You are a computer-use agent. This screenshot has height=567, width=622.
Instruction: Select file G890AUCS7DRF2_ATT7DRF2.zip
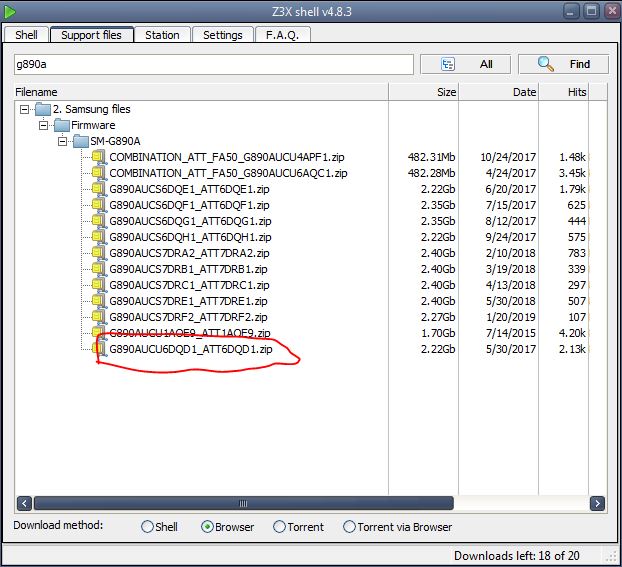(x=188, y=317)
